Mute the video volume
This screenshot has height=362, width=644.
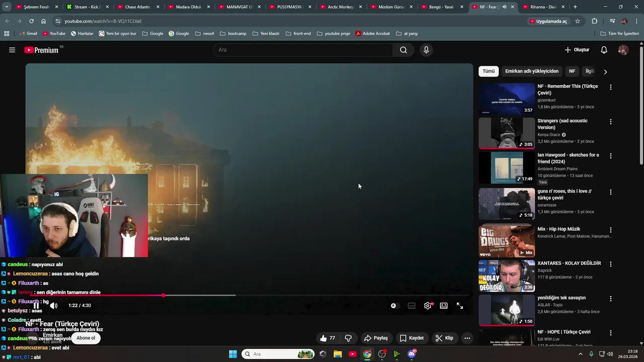coord(53,306)
